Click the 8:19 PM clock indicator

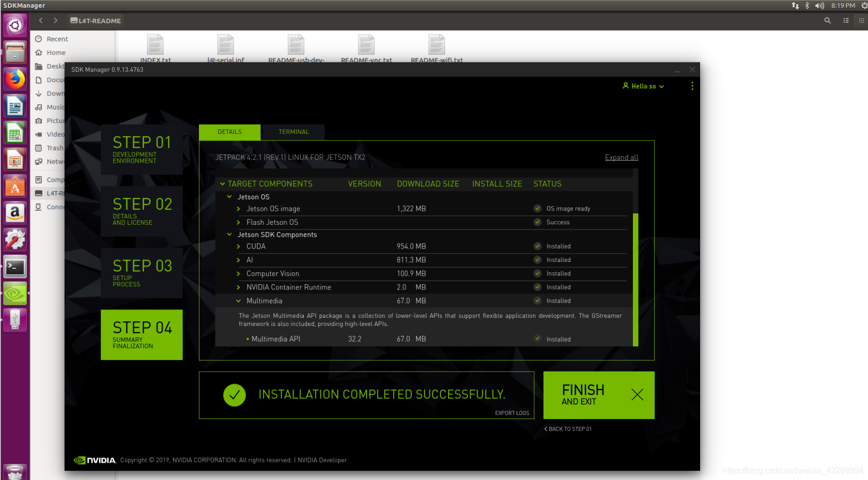(843, 6)
